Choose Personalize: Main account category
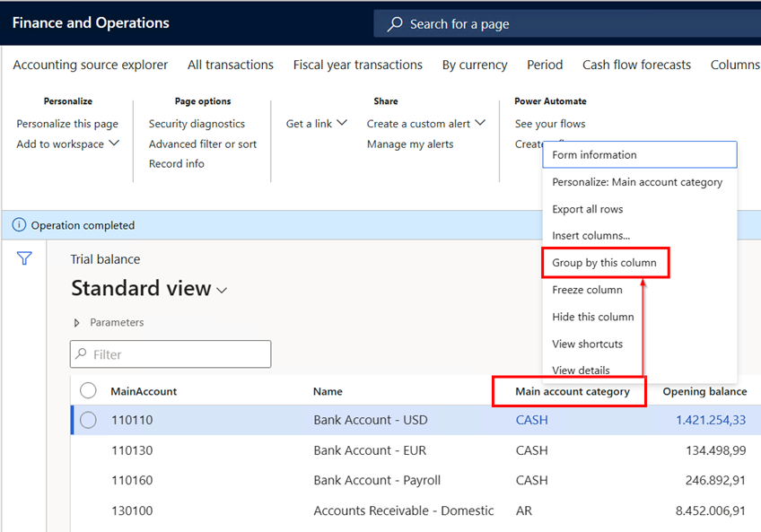761x532 pixels. [x=640, y=182]
